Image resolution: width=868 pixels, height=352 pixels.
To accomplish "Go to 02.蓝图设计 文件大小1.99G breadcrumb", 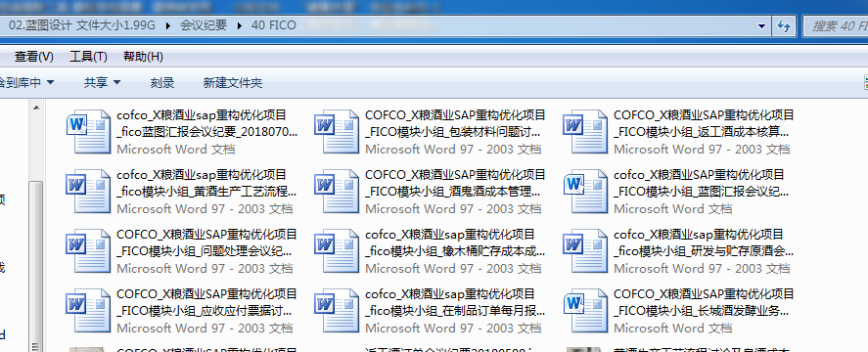I will [x=82, y=25].
